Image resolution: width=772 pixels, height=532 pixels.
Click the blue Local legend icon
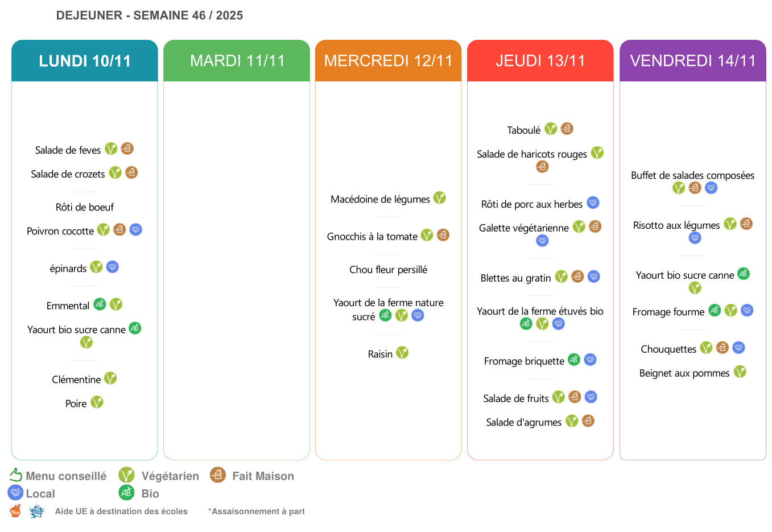tap(15, 493)
